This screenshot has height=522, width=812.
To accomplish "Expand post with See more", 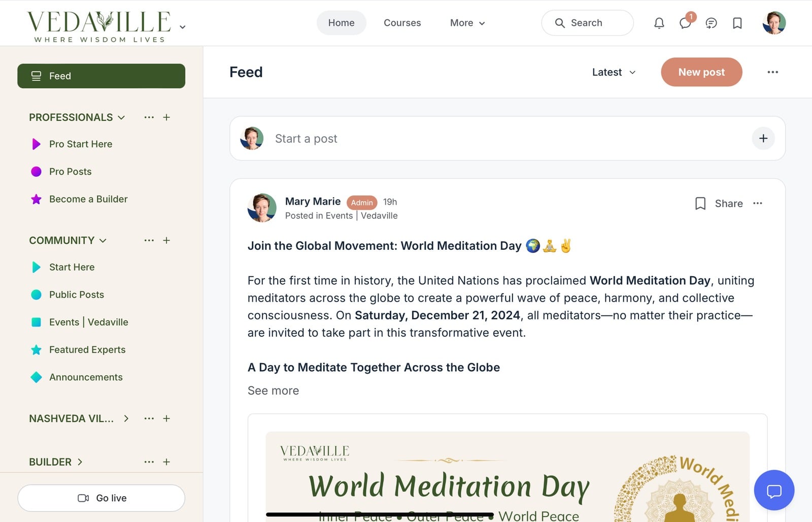I will pos(273,390).
